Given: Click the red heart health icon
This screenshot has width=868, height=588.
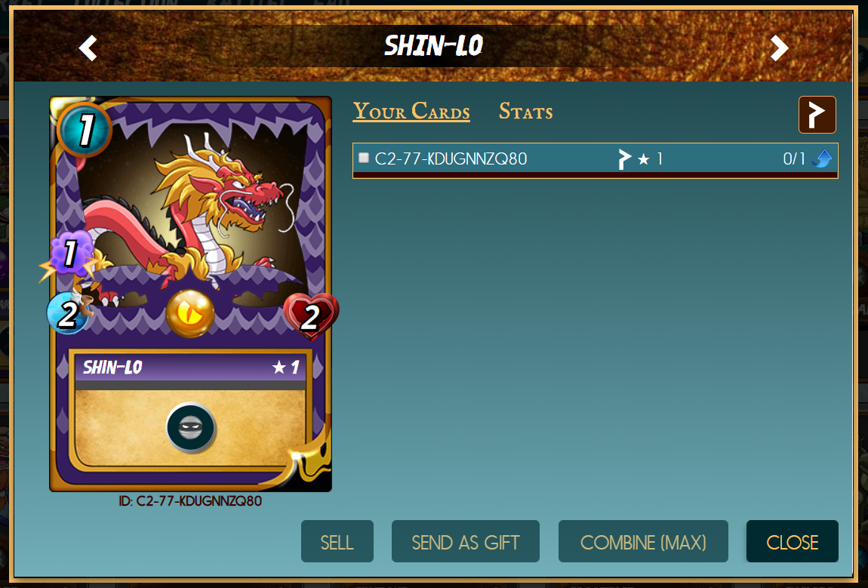Looking at the screenshot, I should coord(310,316).
